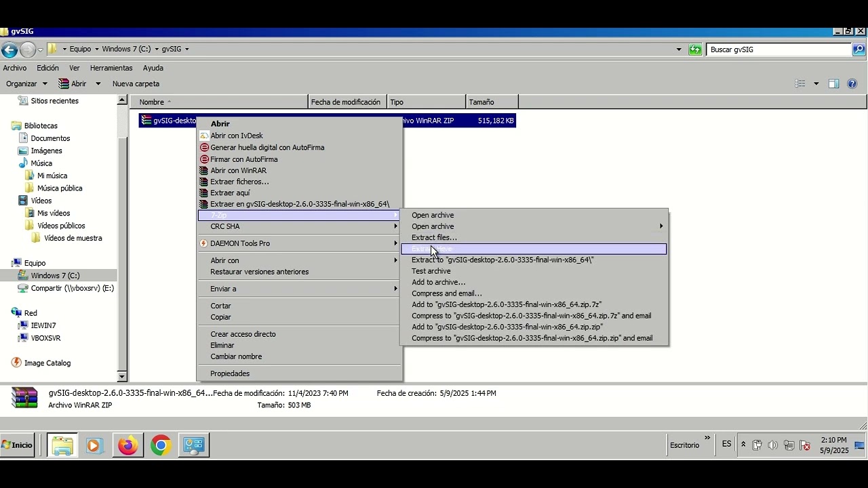Expand the second Open archive submenu
The width and height of the screenshot is (868, 488).
(660, 226)
